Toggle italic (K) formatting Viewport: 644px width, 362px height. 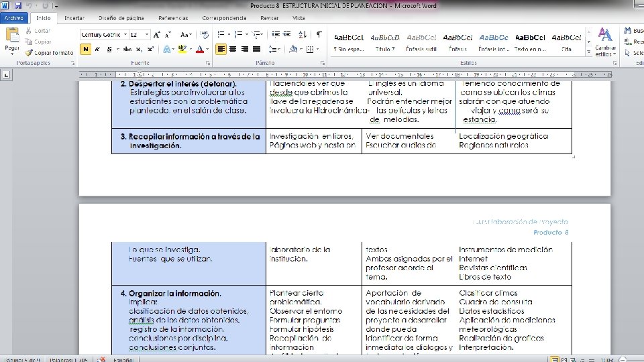97,49
